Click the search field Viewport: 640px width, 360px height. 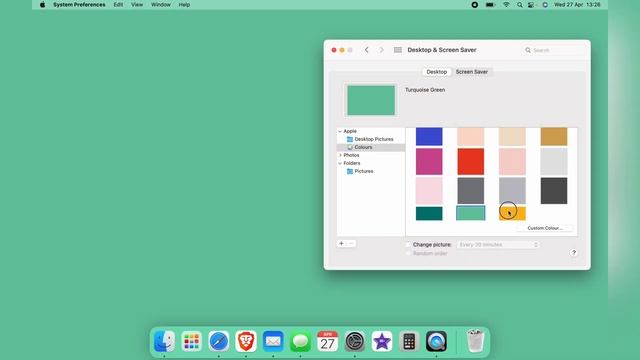(553, 50)
